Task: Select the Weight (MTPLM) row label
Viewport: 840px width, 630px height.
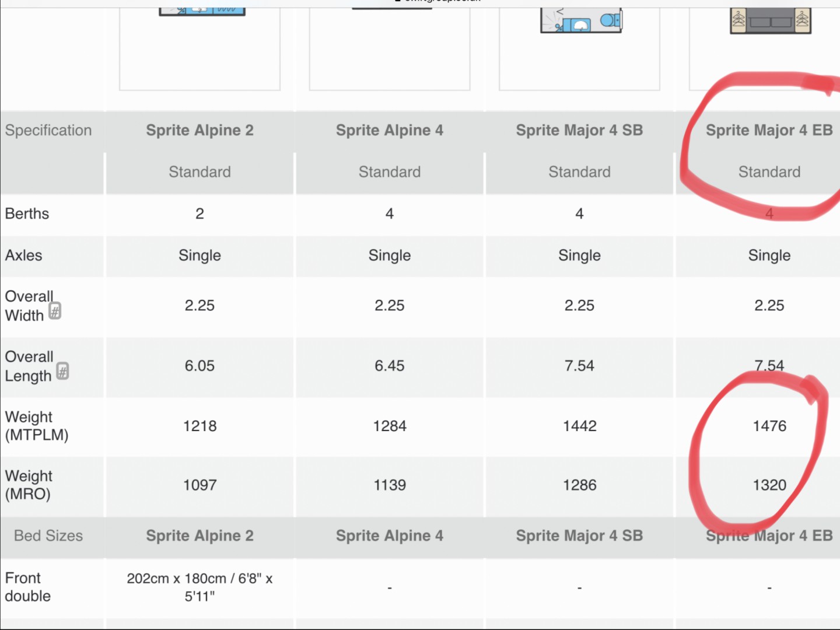Action: (36, 426)
